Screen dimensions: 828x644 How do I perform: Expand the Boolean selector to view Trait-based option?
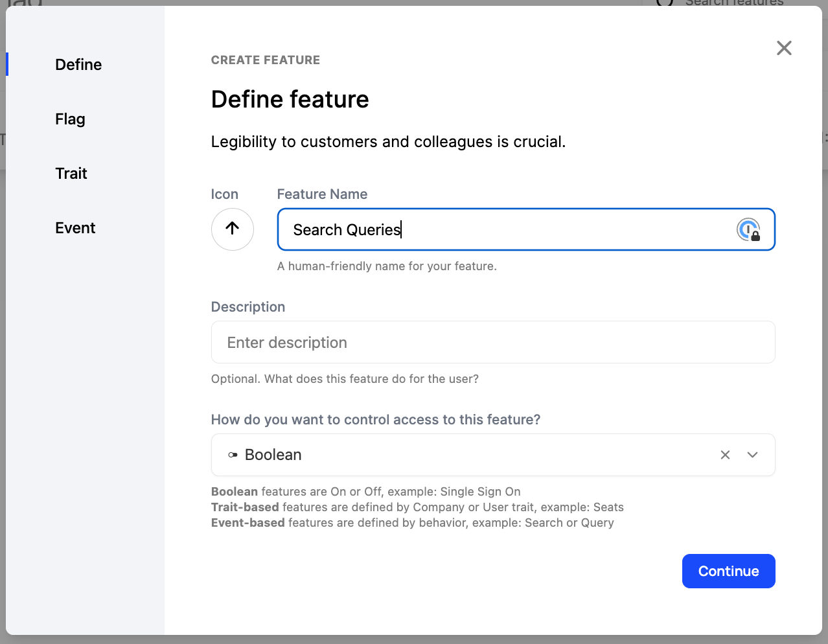coord(752,455)
